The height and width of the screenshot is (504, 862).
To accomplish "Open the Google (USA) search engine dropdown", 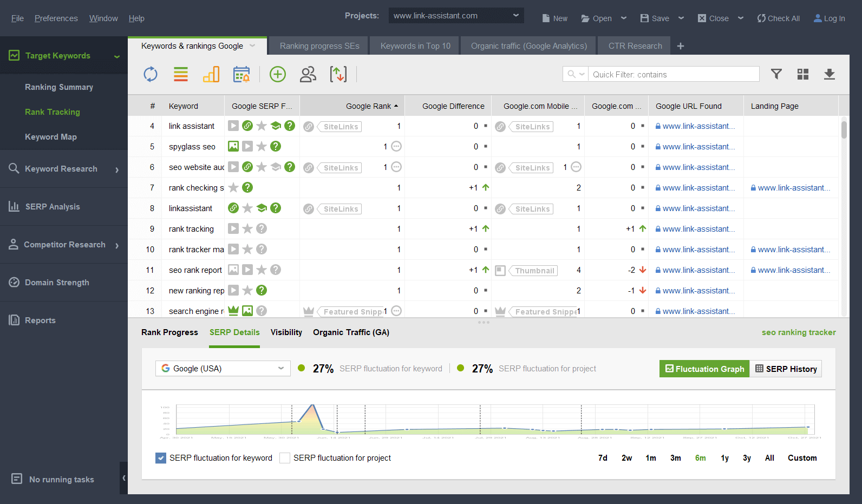I will pos(223,369).
